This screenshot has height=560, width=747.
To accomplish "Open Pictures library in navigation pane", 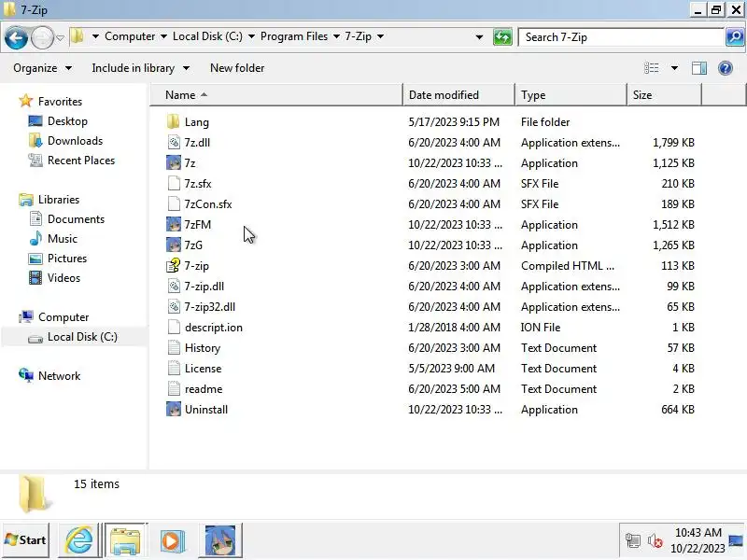I will (67, 259).
